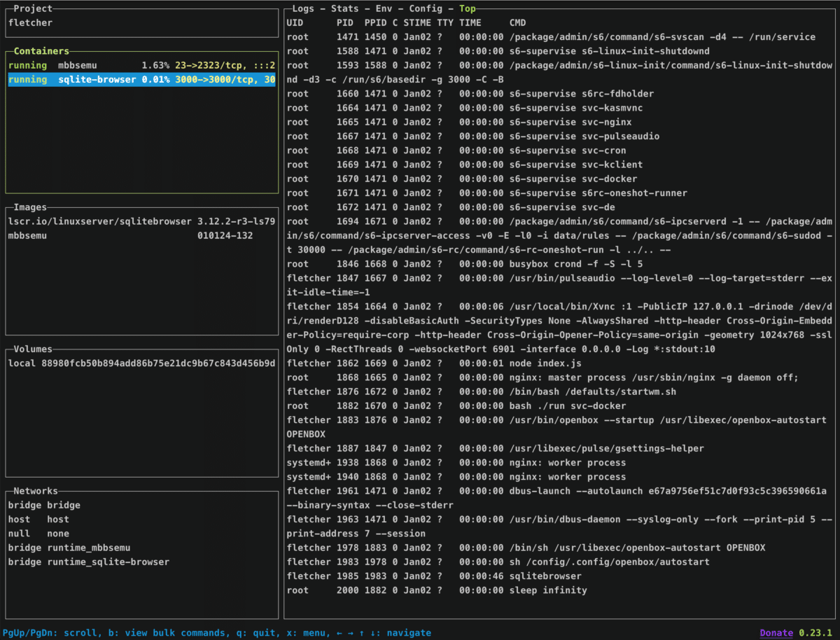Click the arrow keys navigate hint

pos(384,632)
